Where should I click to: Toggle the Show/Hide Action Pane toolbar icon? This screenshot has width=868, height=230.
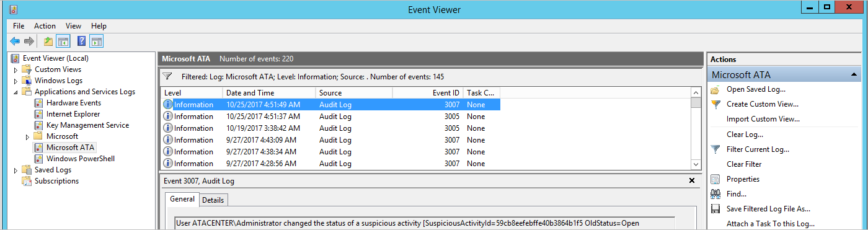pyautogui.click(x=96, y=42)
